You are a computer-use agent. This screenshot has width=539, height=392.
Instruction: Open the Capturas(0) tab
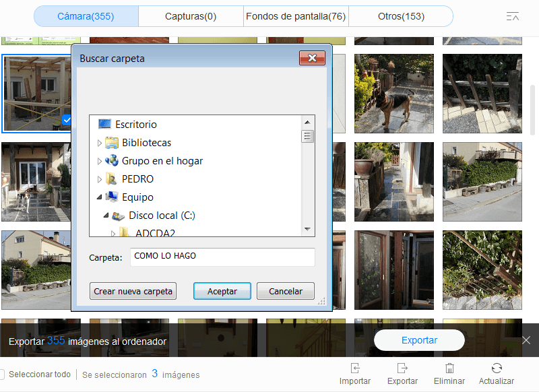tap(191, 16)
